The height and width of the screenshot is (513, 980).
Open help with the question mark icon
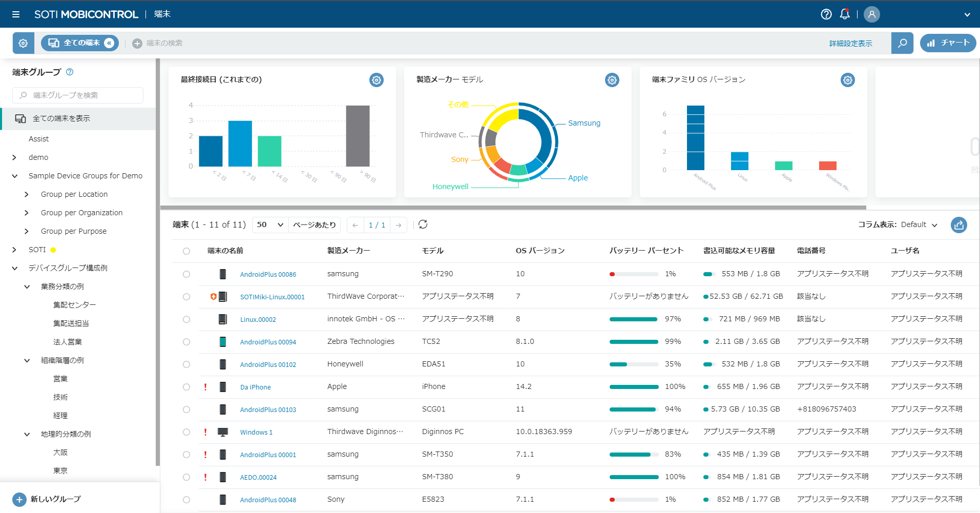[826, 14]
